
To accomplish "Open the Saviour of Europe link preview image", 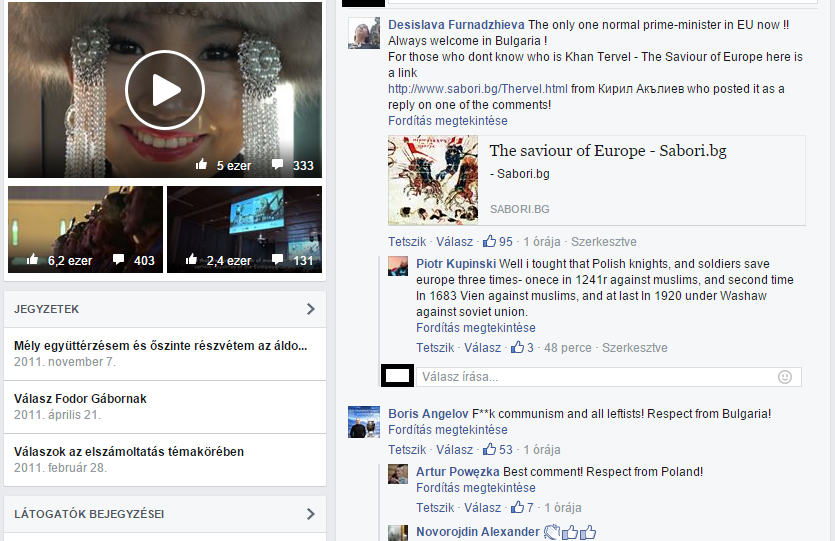I will [x=433, y=180].
